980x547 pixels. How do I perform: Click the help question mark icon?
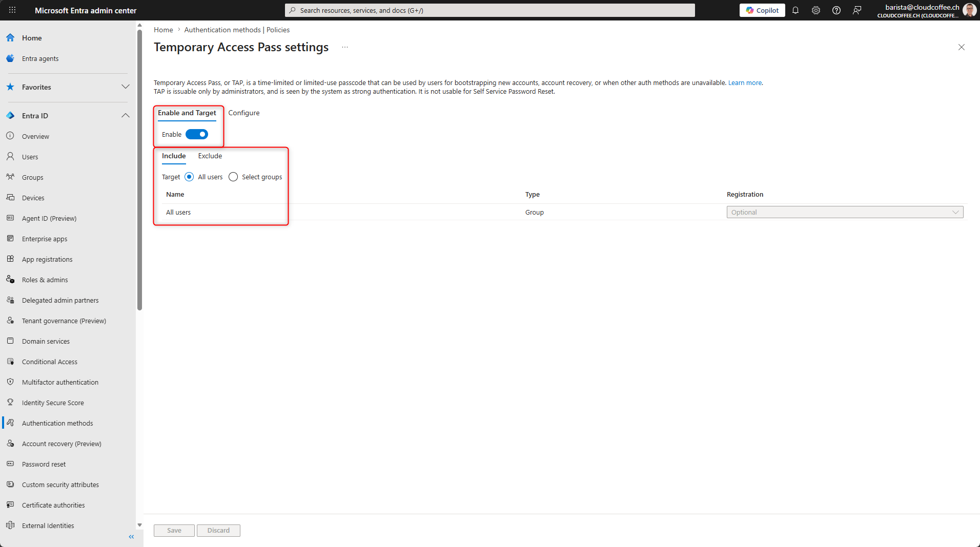point(836,10)
